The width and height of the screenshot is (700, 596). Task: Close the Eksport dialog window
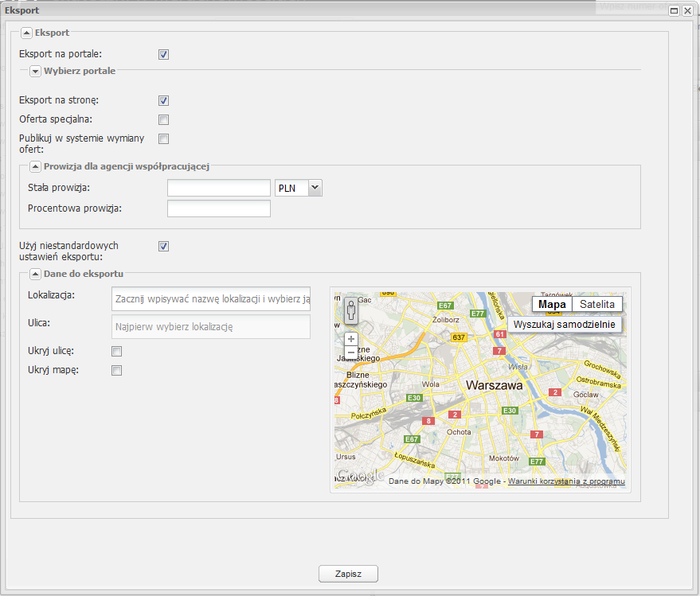point(687,10)
